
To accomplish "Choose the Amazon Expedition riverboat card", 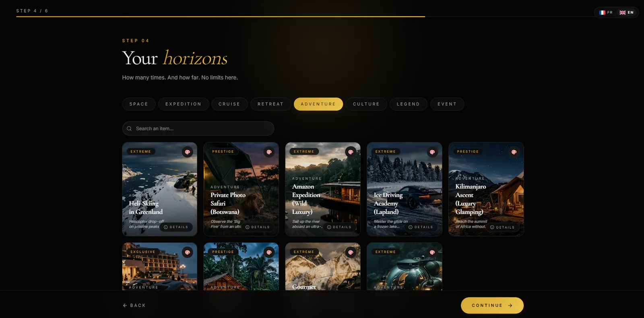I will (x=323, y=189).
